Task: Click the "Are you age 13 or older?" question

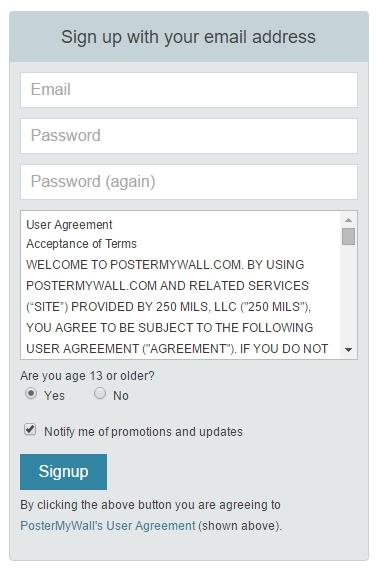Action: [88, 376]
